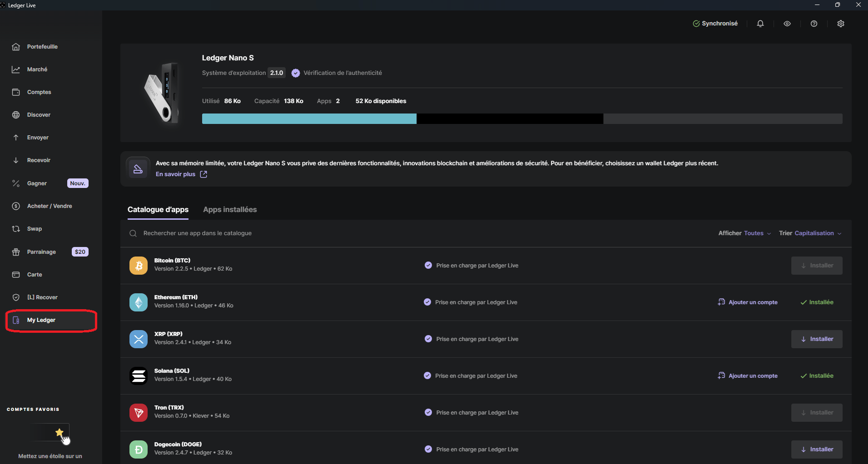
Task: Open the Marché chart icon
Action: click(16, 69)
